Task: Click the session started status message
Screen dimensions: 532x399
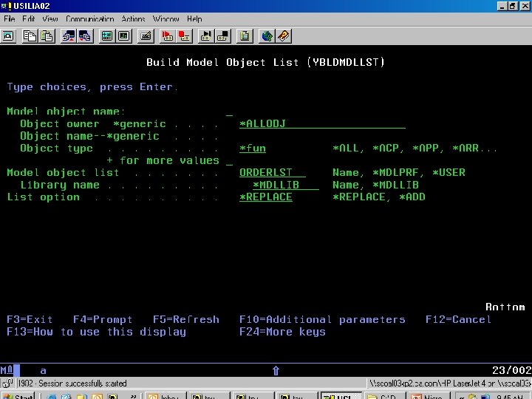Action: [x=72, y=383]
